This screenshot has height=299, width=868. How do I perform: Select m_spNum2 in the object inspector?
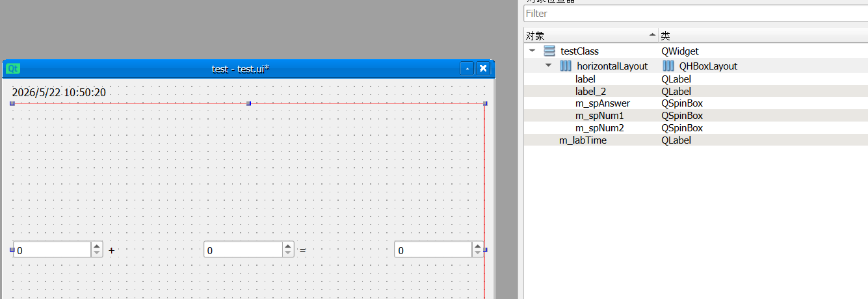(x=599, y=128)
